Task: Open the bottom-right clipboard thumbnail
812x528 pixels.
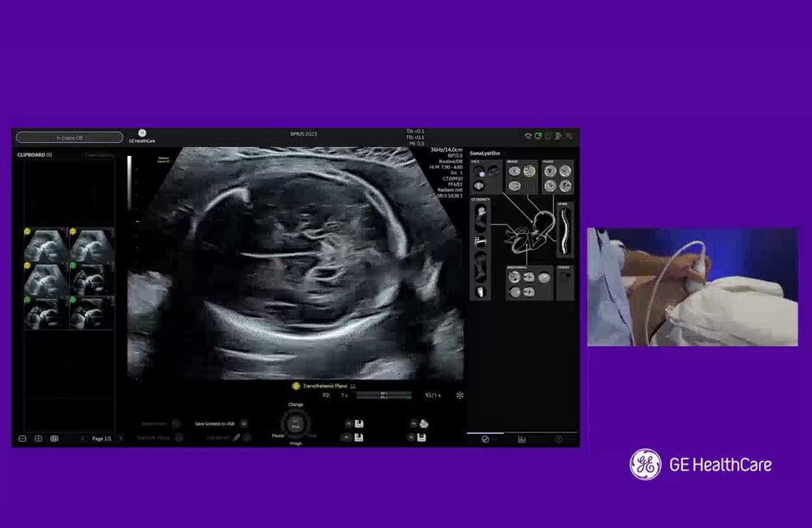Action: [x=92, y=313]
